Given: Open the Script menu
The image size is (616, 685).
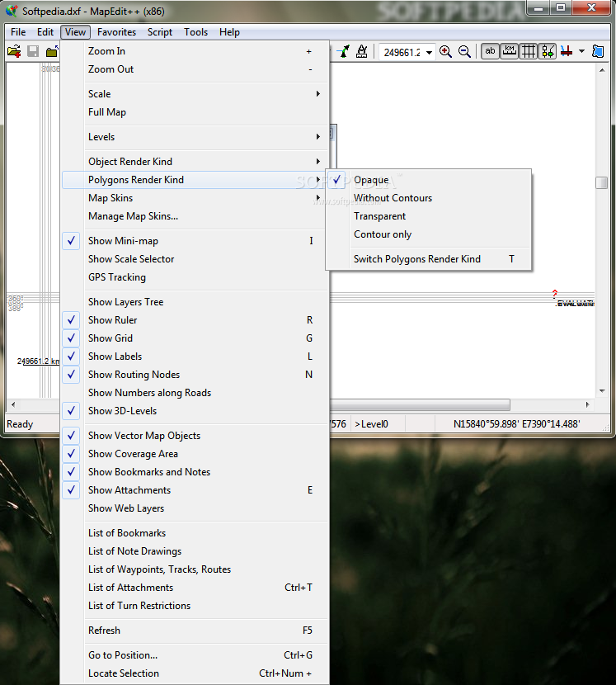Looking at the screenshot, I should click(x=160, y=32).
